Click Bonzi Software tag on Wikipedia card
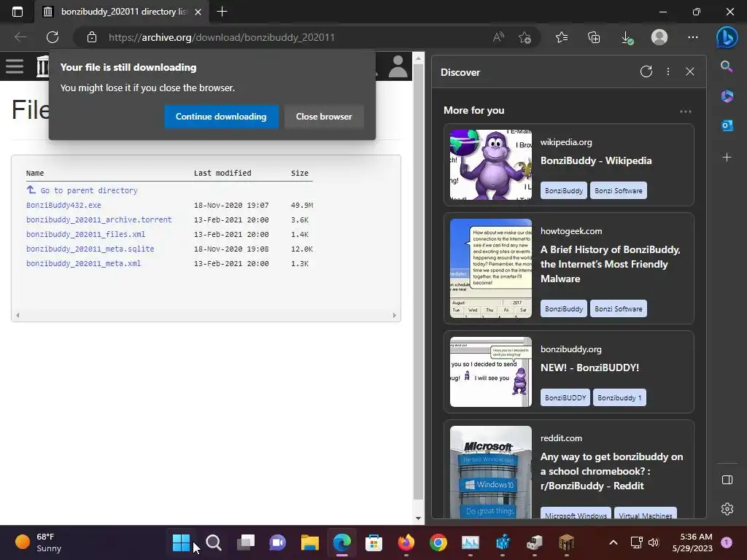This screenshot has width=747, height=560. (619, 190)
